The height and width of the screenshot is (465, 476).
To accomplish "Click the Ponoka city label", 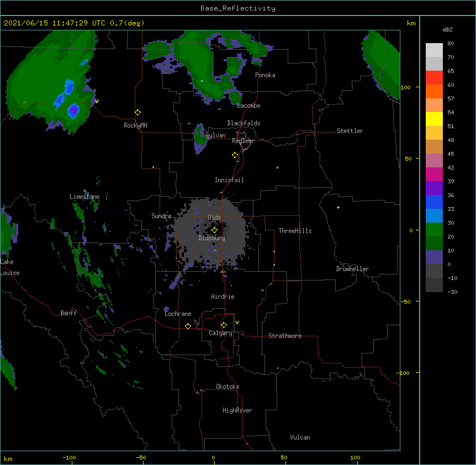I will [x=265, y=75].
